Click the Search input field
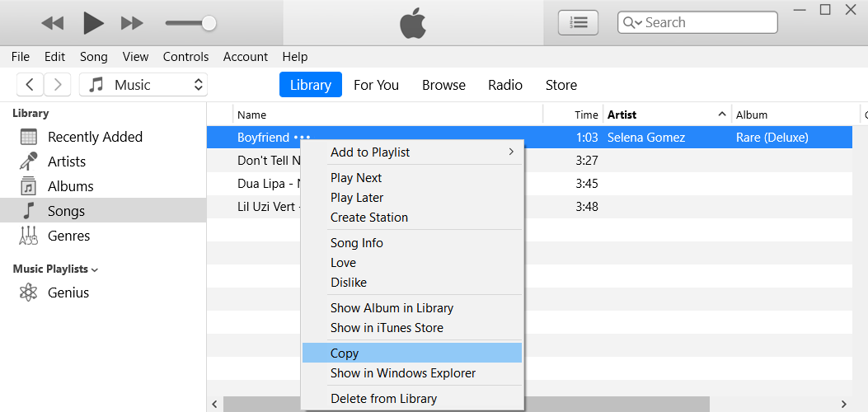The image size is (868, 412). click(x=697, y=23)
